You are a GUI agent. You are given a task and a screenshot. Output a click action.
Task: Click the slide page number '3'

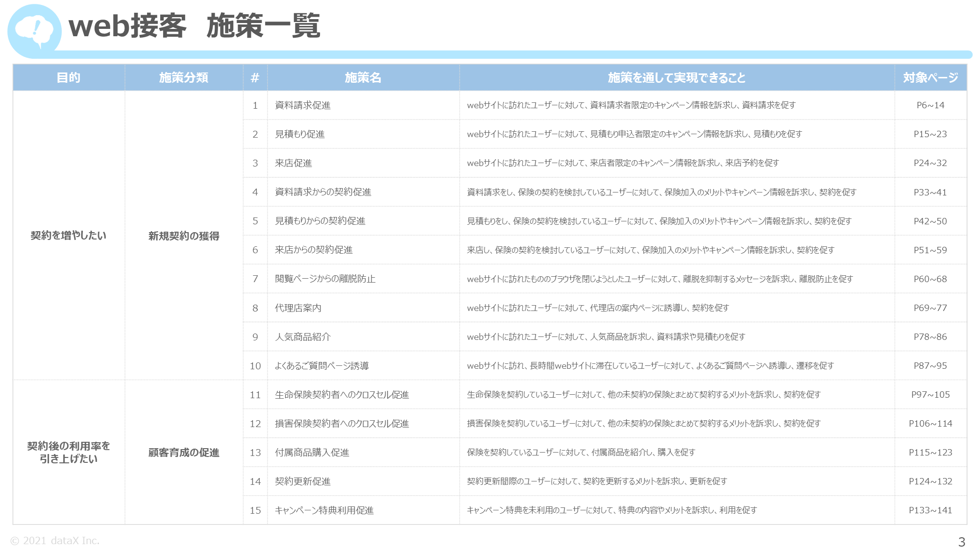click(962, 542)
